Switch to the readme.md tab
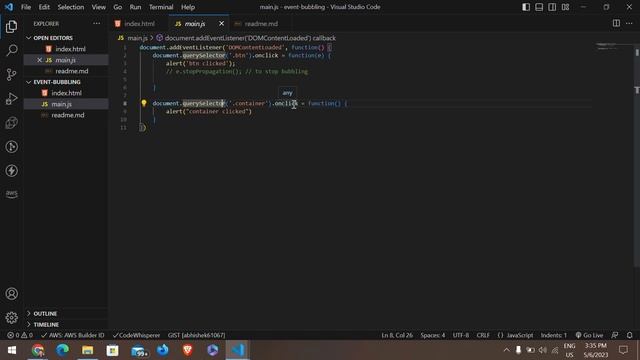 coord(260,24)
